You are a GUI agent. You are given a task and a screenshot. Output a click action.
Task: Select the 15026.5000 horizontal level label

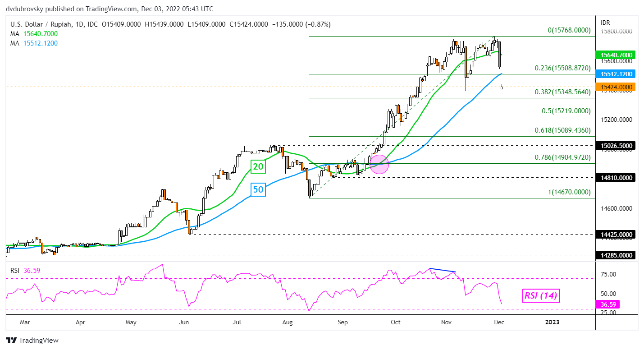tap(616, 146)
